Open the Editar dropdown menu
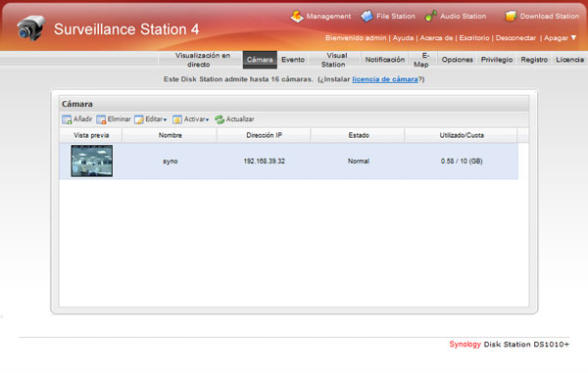Viewport: 588px width, 373px height. 156,119
